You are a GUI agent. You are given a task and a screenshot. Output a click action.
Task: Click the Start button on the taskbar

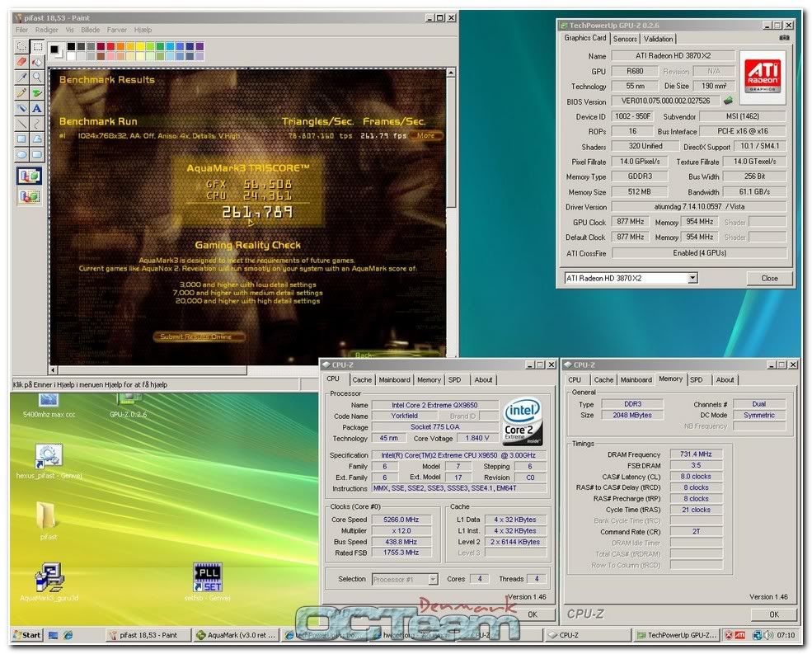pos(27,635)
